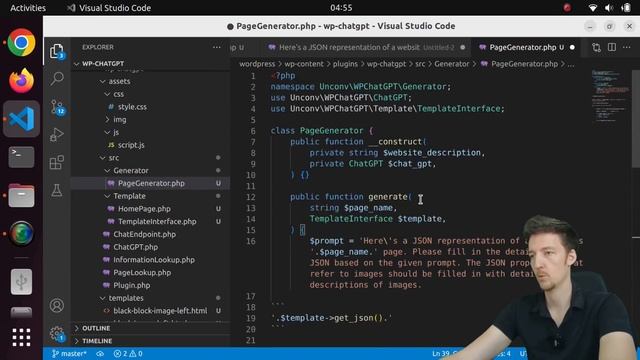Open the Manage gear icon

pyautogui.click(x=57, y=334)
